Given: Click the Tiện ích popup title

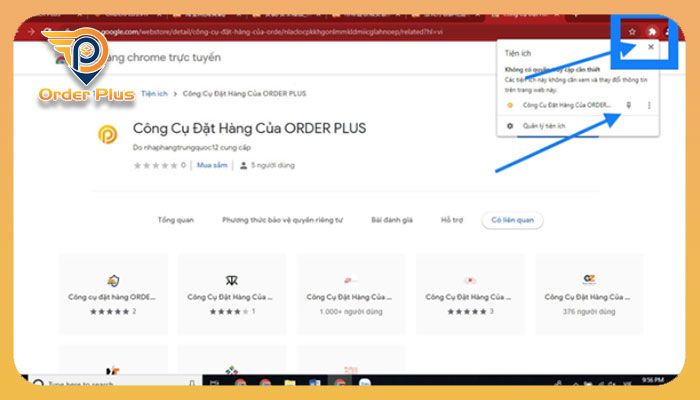Looking at the screenshot, I should [518, 53].
